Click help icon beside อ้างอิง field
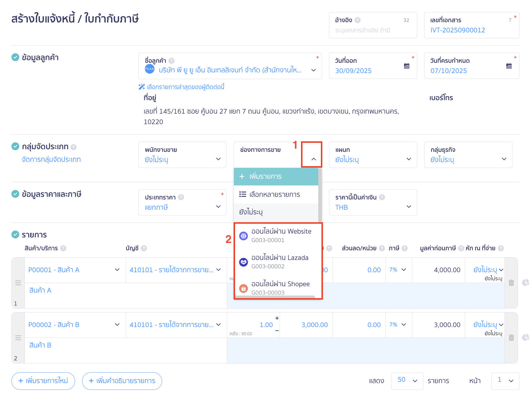Image resolution: width=532 pixels, height=396 pixels. (357, 20)
